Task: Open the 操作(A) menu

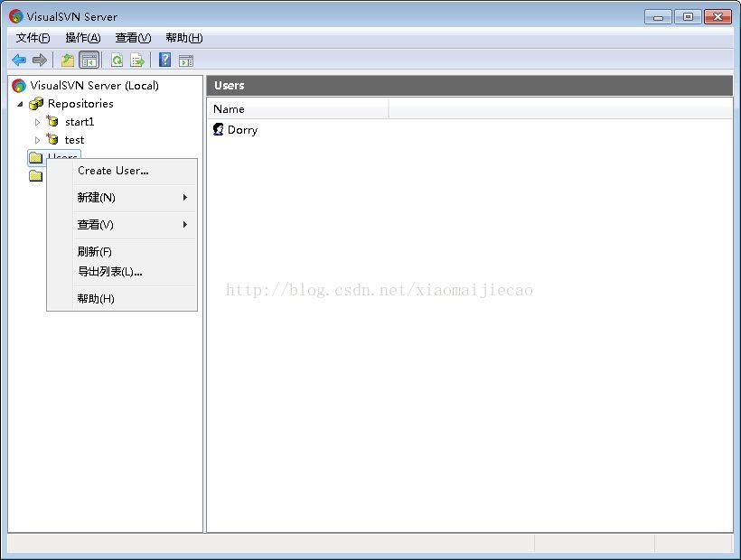Action: click(x=83, y=38)
